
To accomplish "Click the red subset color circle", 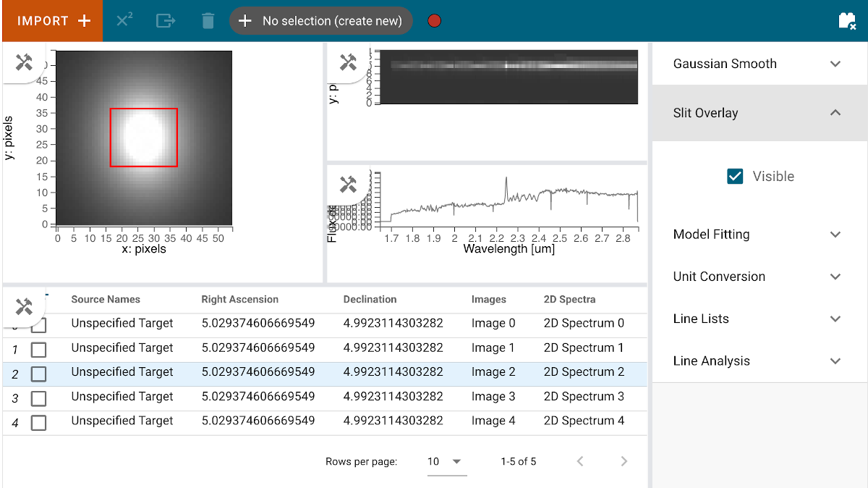I will pos(435,21).
